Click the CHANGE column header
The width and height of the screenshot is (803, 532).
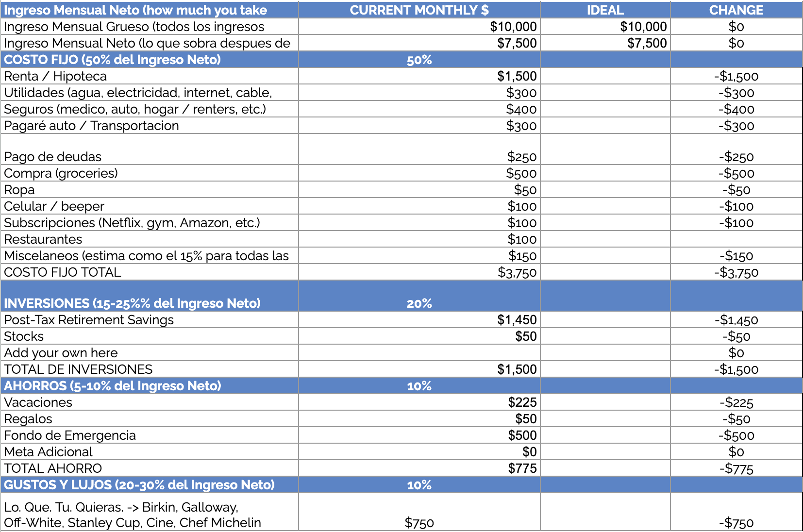click(x=736, y=10)
